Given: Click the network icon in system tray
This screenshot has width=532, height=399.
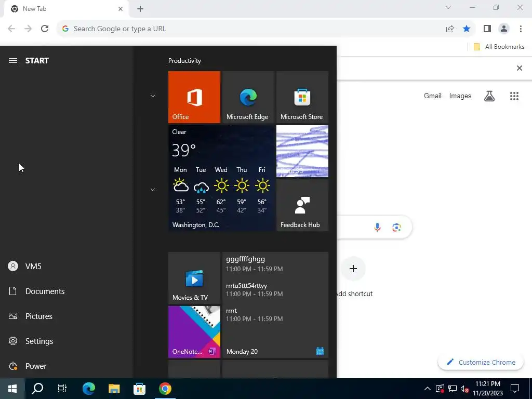Looking at the screenshot, I should [x=453, y=389].
